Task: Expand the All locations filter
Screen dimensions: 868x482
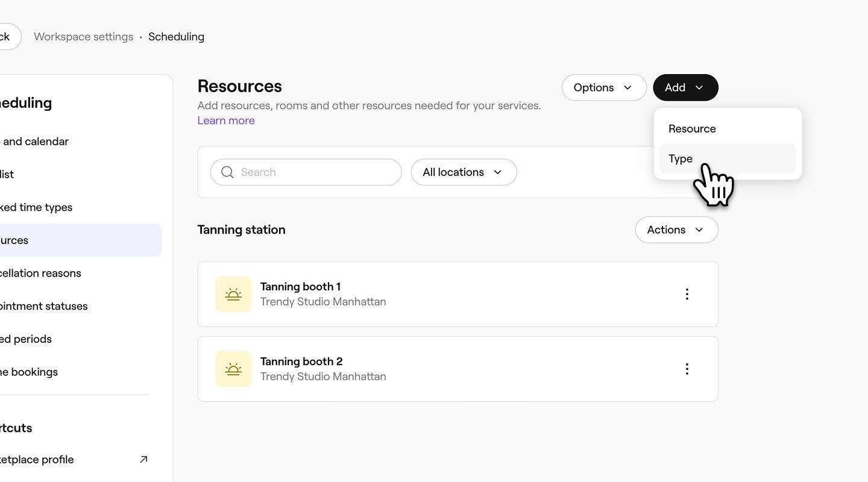Action: click(x=463, y=172)
